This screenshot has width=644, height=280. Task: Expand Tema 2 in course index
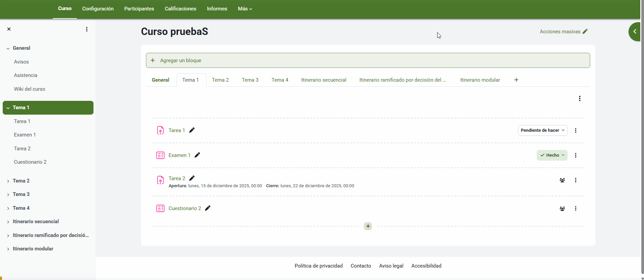click(x=8, y=181)
